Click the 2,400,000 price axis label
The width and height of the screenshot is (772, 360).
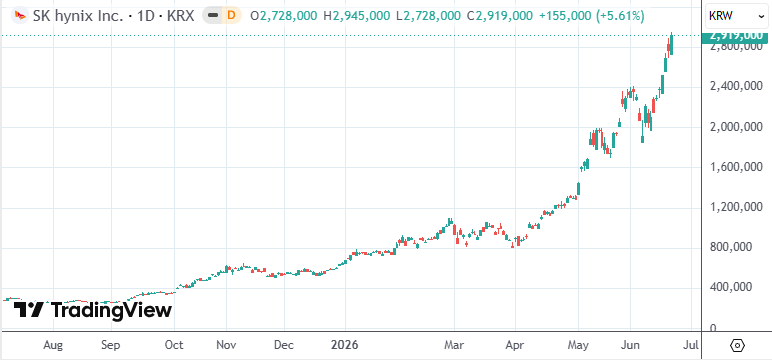point(737,87)
